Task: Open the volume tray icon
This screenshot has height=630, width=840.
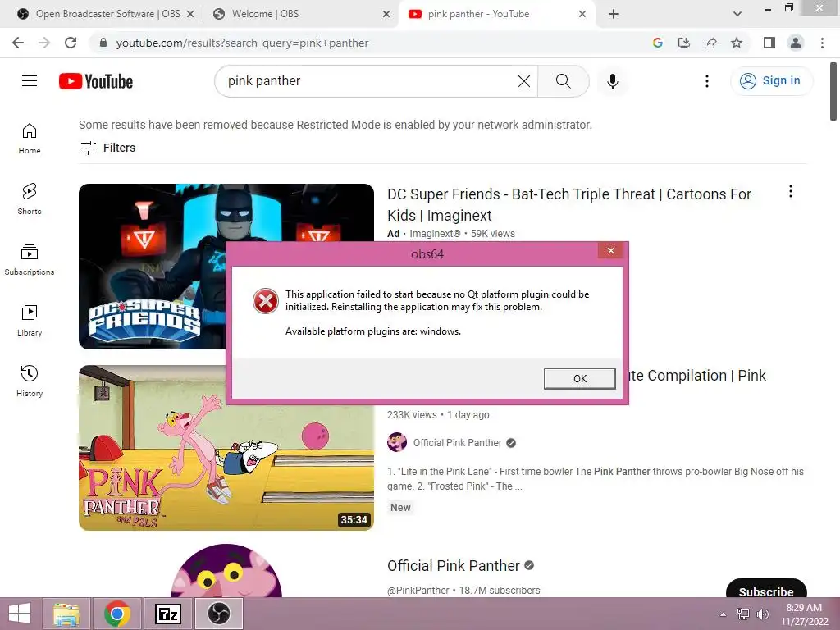Action: click(x=762, y=614)
